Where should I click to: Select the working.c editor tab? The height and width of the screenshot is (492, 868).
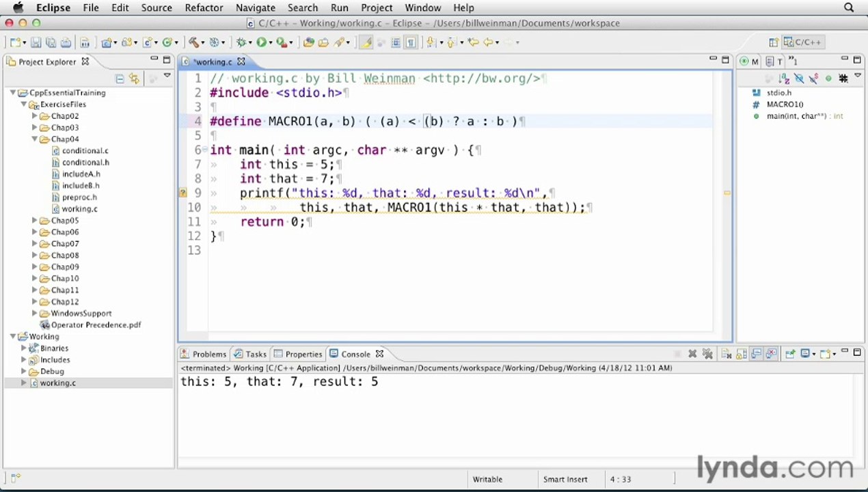pos(213,61)
